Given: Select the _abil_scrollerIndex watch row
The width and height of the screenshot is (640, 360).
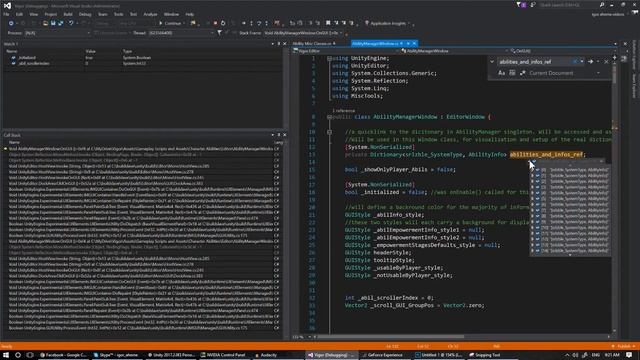Looking at the screenshot, I should pos(143,64).
